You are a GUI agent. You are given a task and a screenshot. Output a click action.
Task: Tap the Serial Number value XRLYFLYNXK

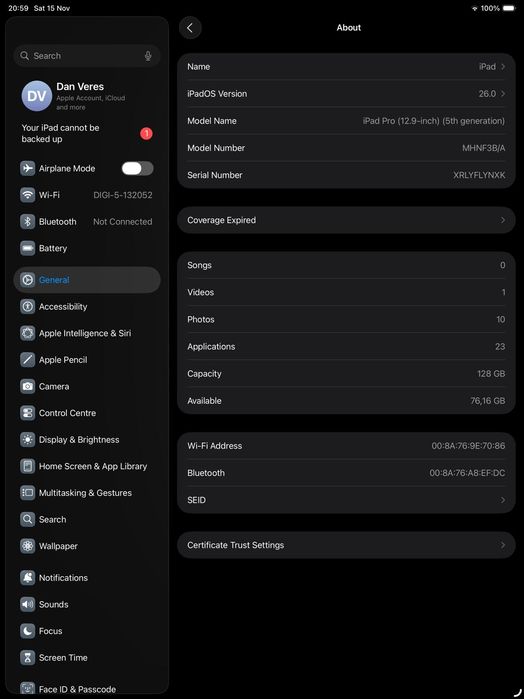click(x=479, y=175)
